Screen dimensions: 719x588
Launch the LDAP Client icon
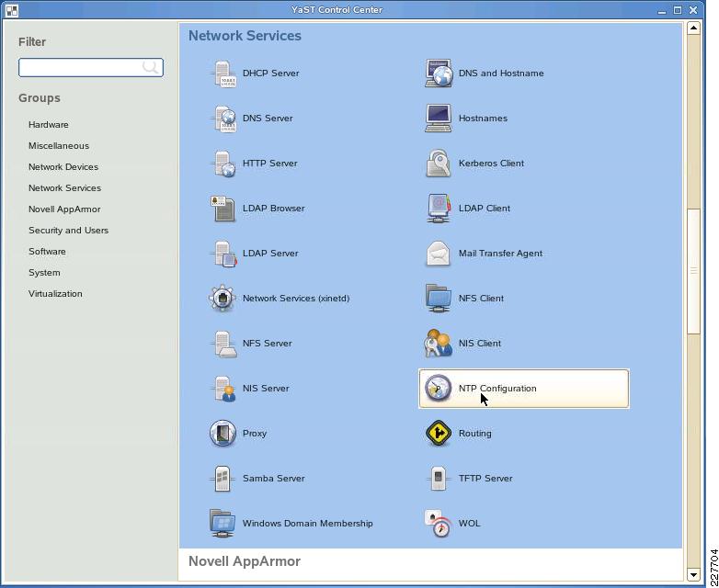(439, 208)
